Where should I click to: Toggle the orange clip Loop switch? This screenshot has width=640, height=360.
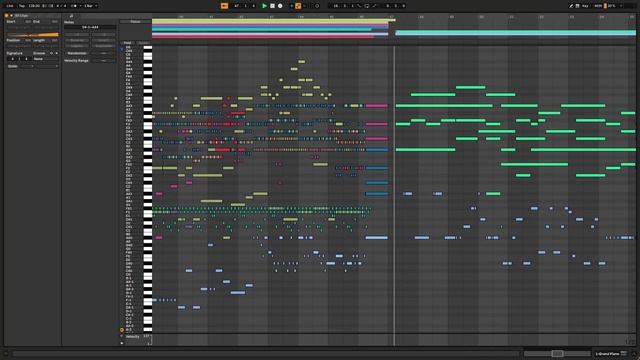(33, 35)
